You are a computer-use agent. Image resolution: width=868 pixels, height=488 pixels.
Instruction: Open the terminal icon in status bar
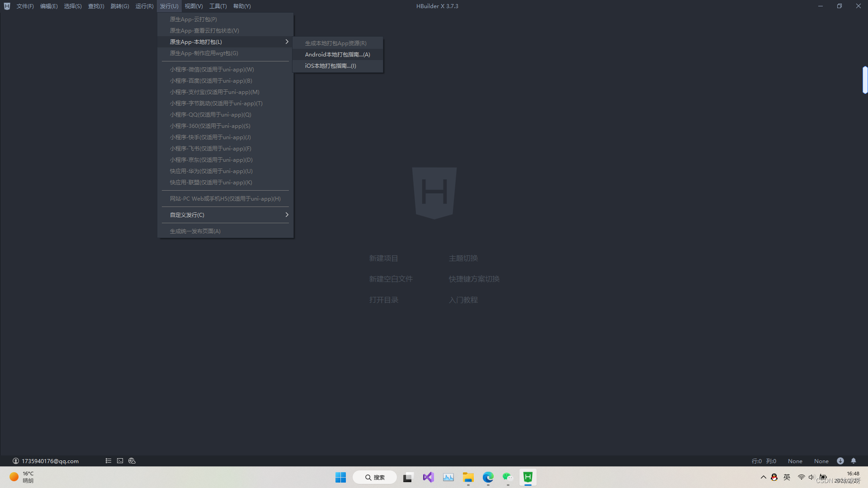(120, 461)
